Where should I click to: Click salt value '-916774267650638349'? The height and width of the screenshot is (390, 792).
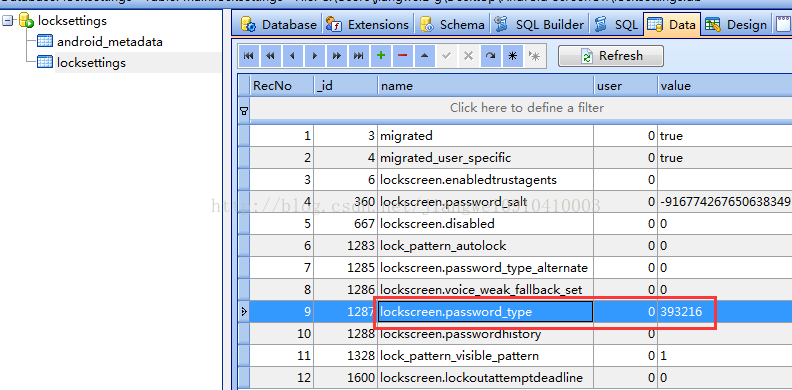click(724, 202)
